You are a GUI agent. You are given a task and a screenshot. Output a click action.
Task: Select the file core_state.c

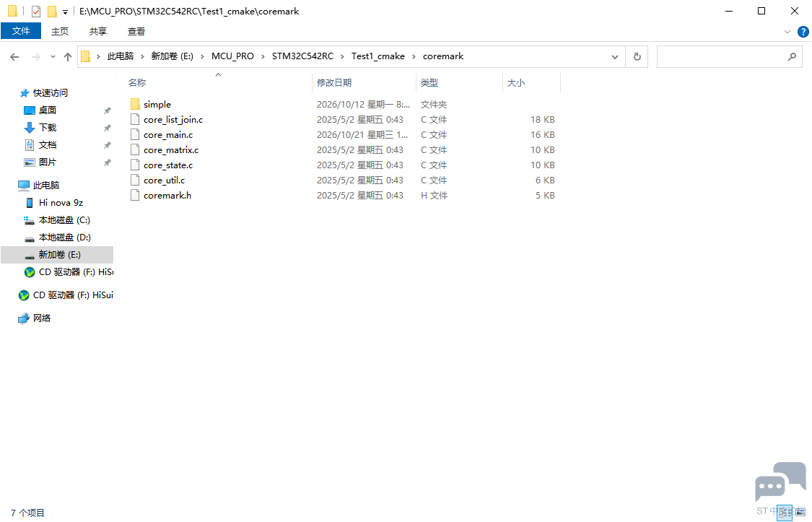click(168, 165)
